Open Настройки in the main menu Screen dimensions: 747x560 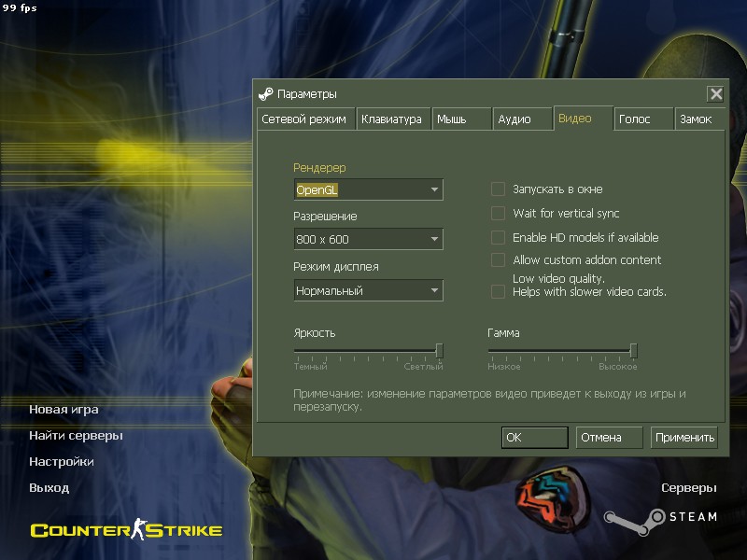(x=62, y=462)
